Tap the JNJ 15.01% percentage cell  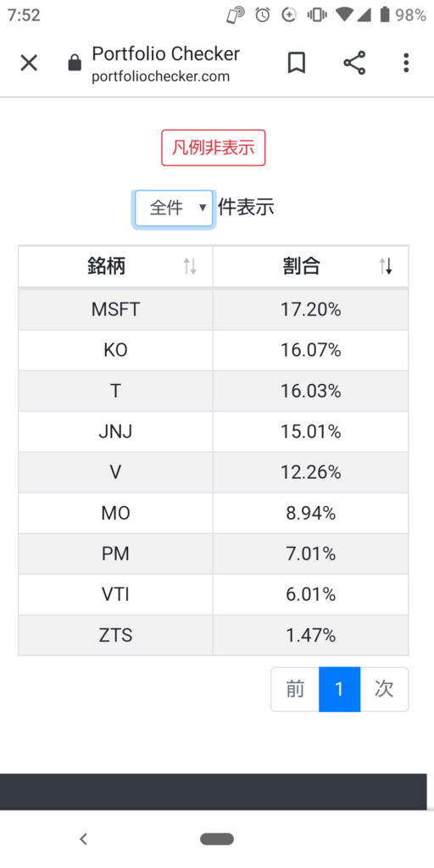coord(310,431)
